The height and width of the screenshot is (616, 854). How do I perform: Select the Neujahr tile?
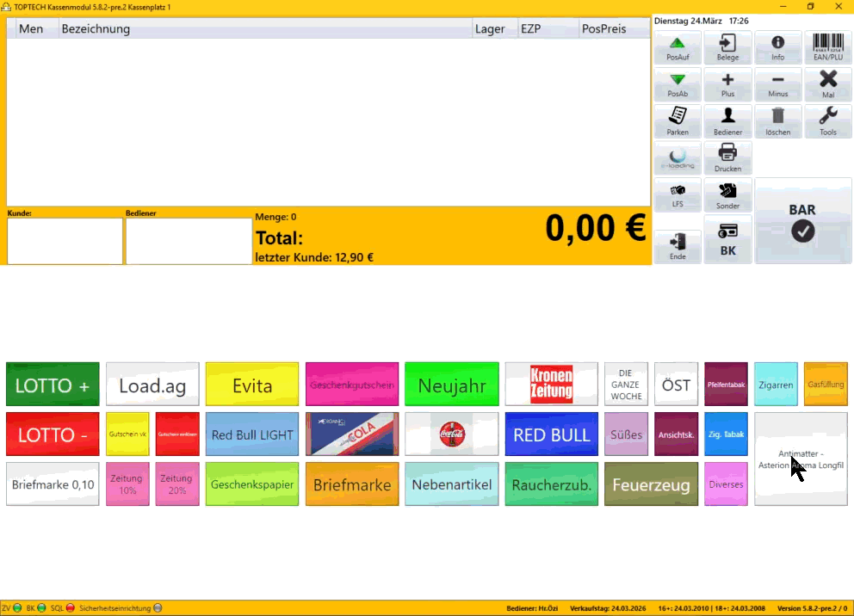(x=451, y=385)
